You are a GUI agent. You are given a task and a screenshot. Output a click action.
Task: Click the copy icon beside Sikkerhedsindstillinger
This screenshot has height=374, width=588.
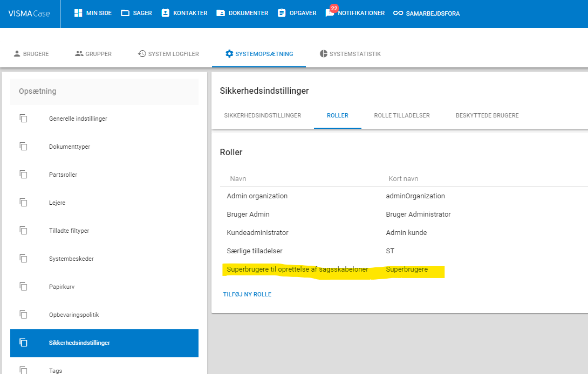click(23, 342)
